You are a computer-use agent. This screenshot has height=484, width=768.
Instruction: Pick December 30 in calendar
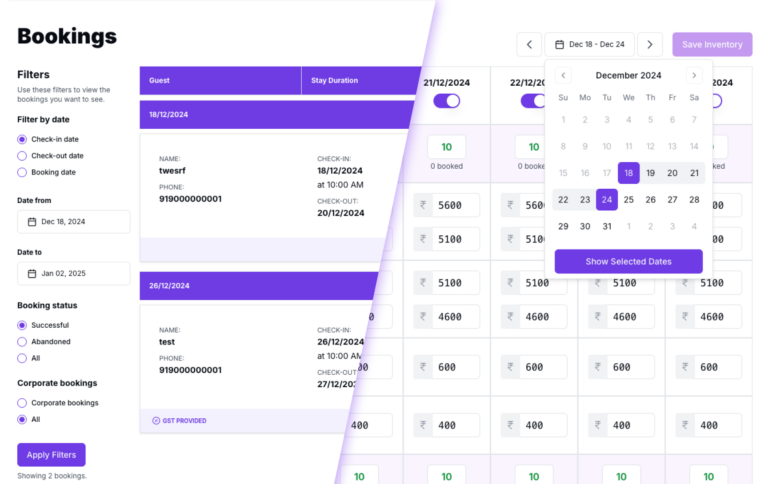click(585, 226)
